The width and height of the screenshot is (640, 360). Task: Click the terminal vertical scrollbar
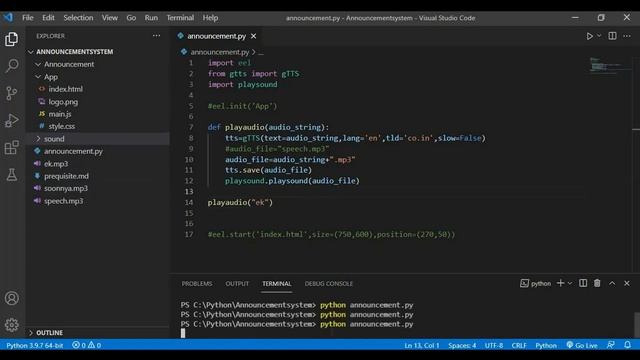point(636,324)
